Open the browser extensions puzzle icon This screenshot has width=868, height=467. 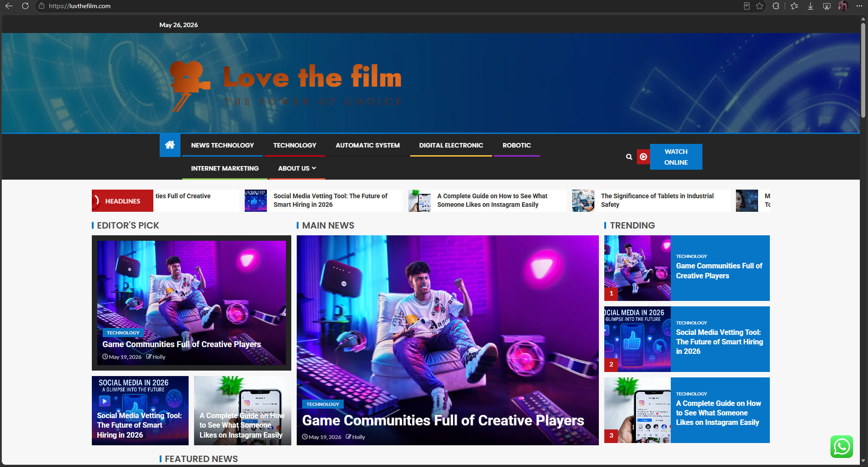click(x=776, y=6)
